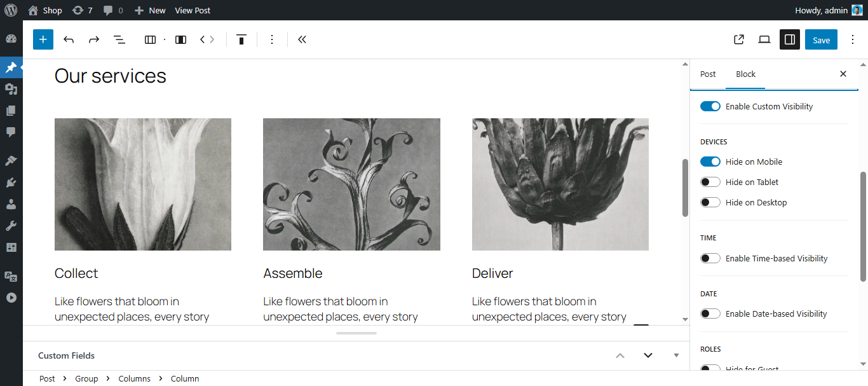868x386 pixels.
Task: Click the sidebar panel scrollbar thumb
Action: [x=864, y=226]
